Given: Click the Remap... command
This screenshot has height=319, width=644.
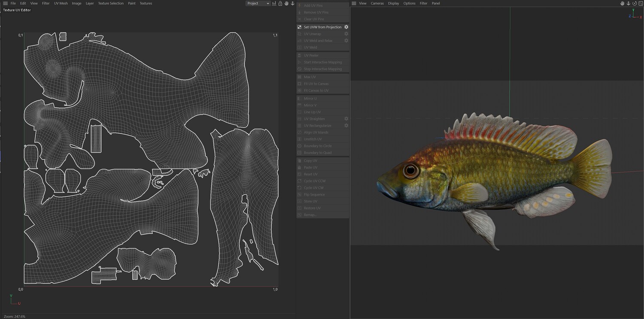Looking at the screenshot, I should [x=323, y=215].
